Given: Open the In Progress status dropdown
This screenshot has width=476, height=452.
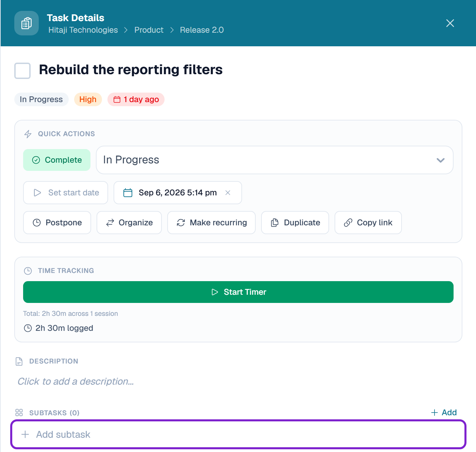Looking at the screenshot, I should tap(275, 160).
